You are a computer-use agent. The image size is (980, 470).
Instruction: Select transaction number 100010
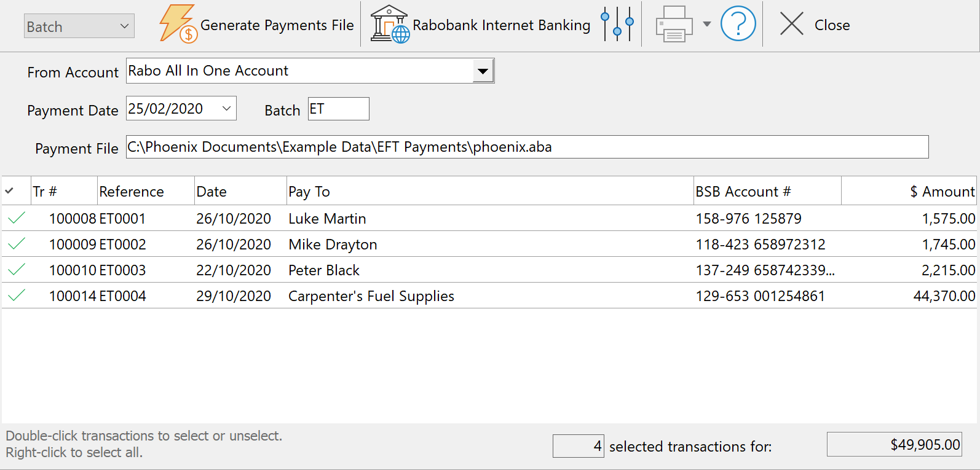[x=73, y=270]
